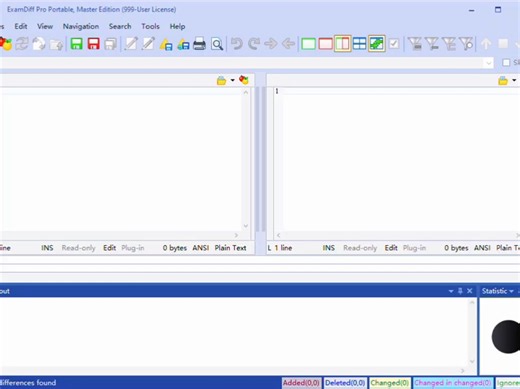Close the output panel
520x389 pixels.
point(470,291)
